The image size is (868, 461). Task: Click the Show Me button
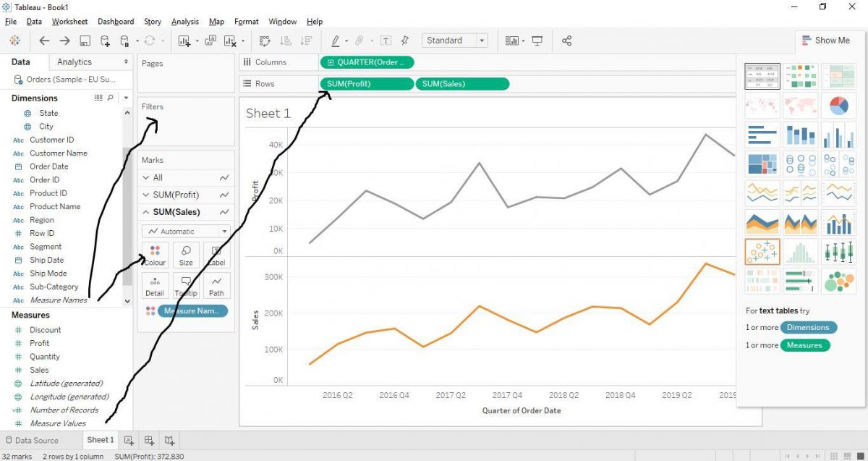tap(827, 41)
